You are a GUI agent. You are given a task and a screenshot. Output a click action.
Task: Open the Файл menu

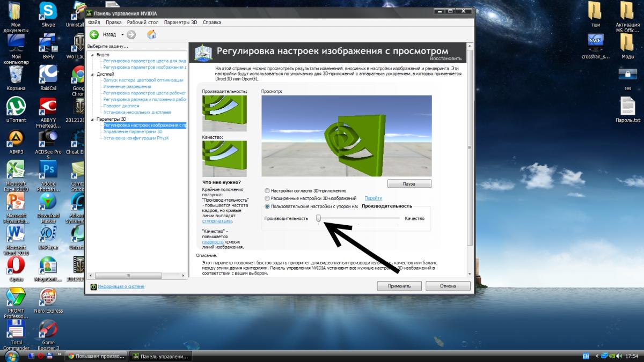click(94, 23)
